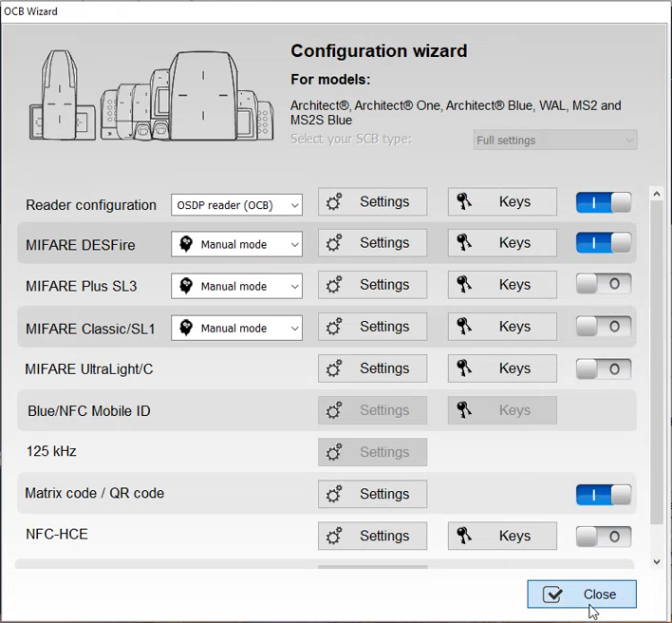The width and height of the screenshot is (672, 623).
Task: Open the Full settings SCB type dropdown
Action: click(x=554, y=141)
